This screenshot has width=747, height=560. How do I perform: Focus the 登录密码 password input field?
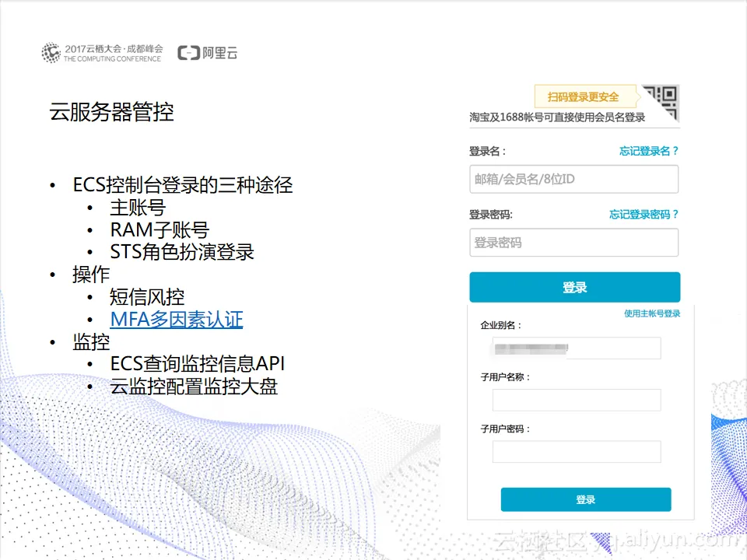(573, 243)
